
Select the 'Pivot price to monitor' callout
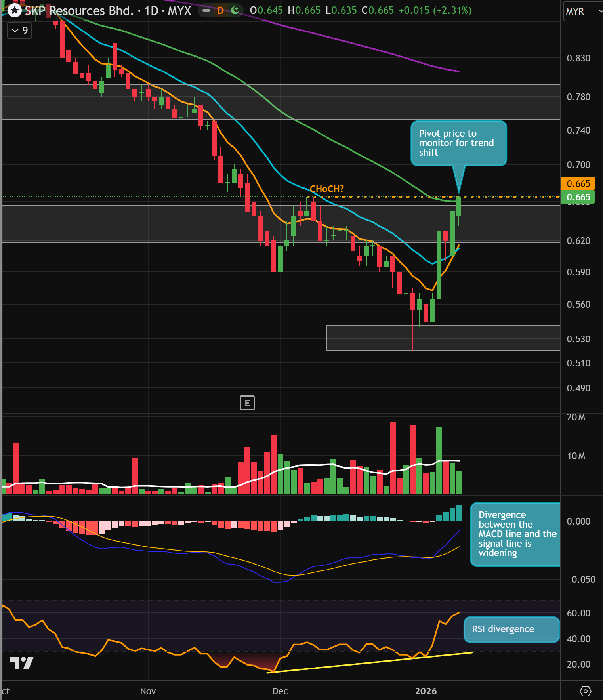coord(458,143)
